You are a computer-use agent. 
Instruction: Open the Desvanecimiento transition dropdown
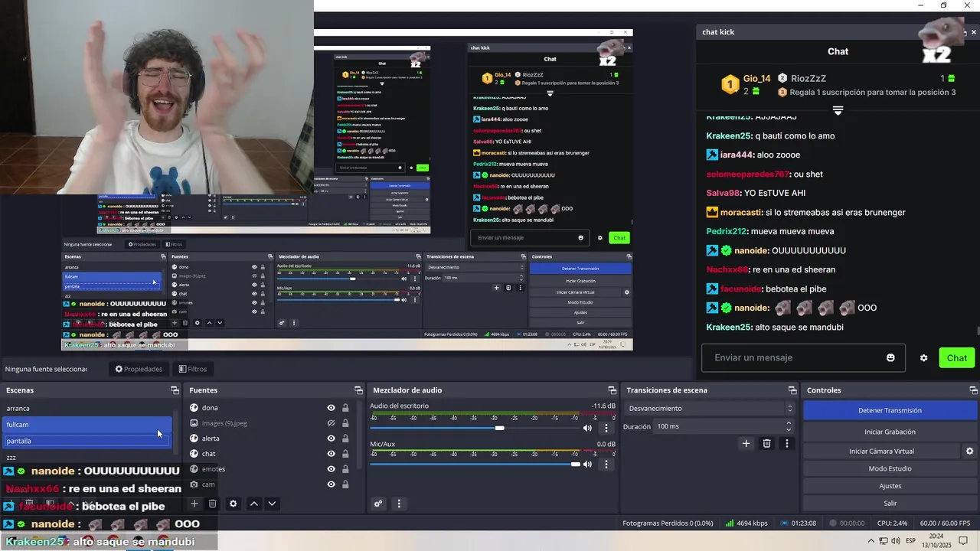(710, 409)
